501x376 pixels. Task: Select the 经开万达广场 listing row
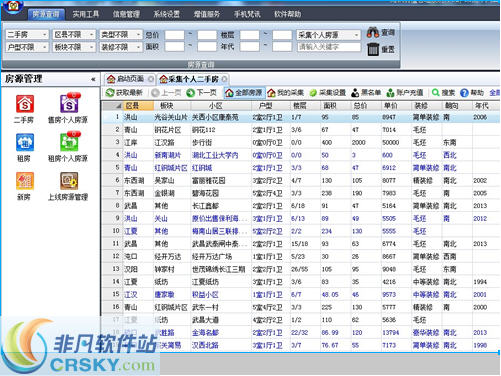(x=301, y=256)
